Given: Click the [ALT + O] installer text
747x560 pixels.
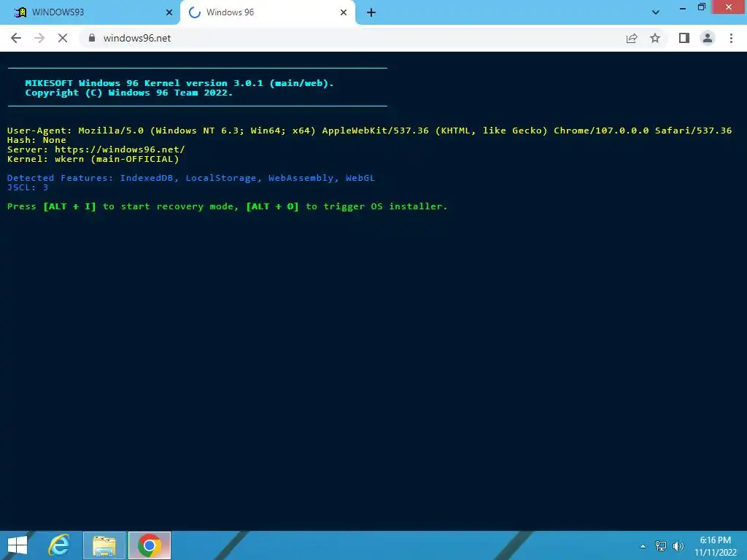Looking at the screenshot, I should [273, 206].
